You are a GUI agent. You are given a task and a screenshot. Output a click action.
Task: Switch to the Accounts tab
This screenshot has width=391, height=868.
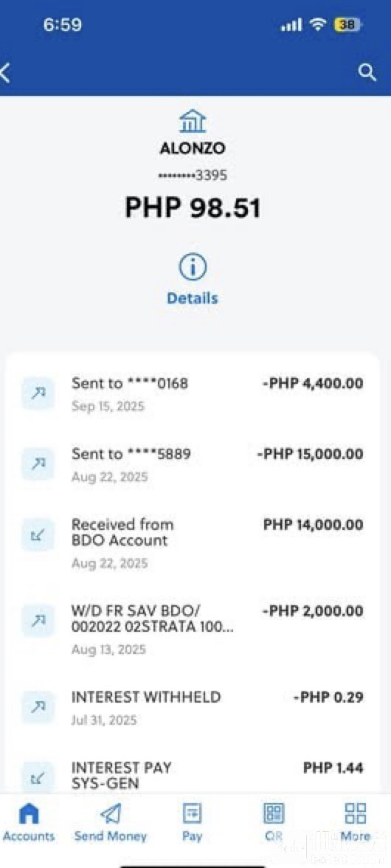tap(29, 822)
